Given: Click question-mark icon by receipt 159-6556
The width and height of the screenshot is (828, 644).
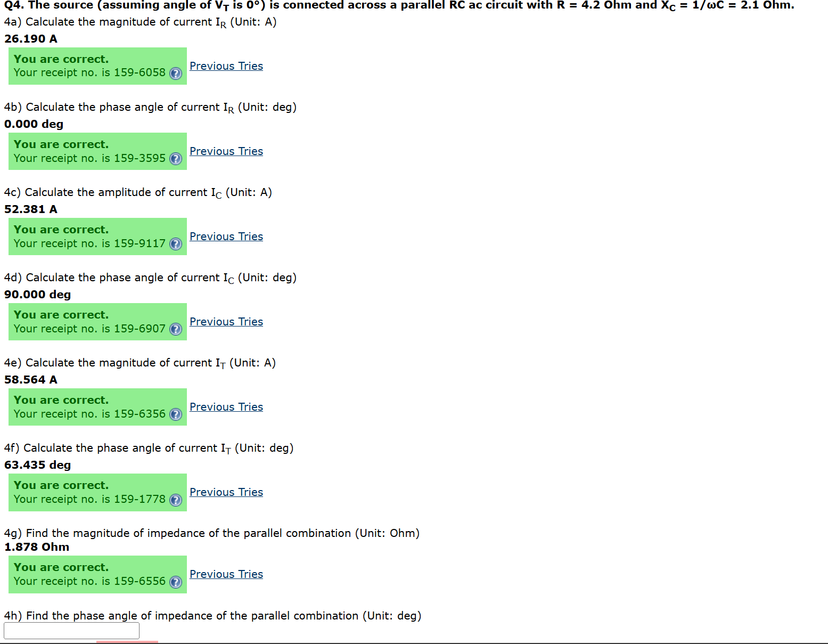Looking at the screenshot, I should tap(176, 582).
